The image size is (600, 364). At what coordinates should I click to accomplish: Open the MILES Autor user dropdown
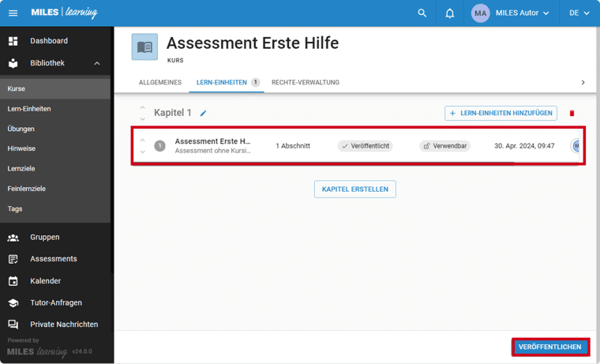pyautogui.click(x=511, y=13)
